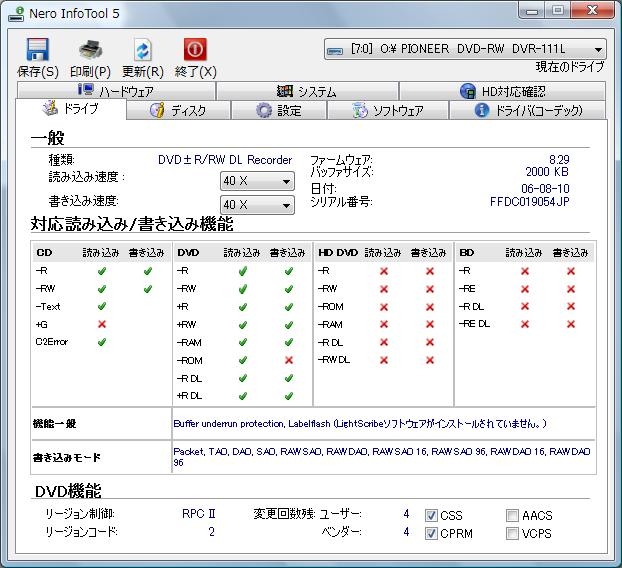Viewport: 622px width, 568px height.
Task: Toggle the CSS checkbox
Action: (x=431, y=515)
